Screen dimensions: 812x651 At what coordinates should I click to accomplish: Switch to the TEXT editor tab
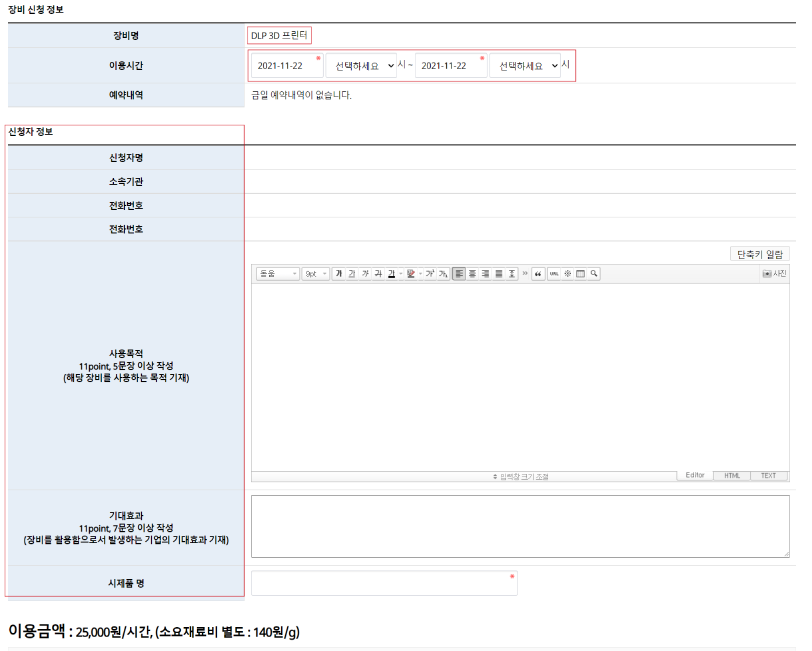pos(769,476)
